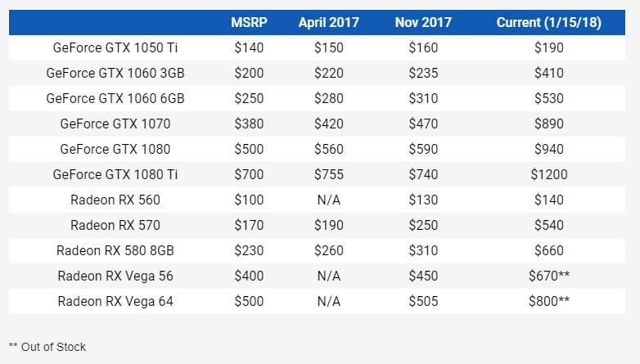
Task: Click the $670** Vega 56 price
Action: [x=548, y=276]
